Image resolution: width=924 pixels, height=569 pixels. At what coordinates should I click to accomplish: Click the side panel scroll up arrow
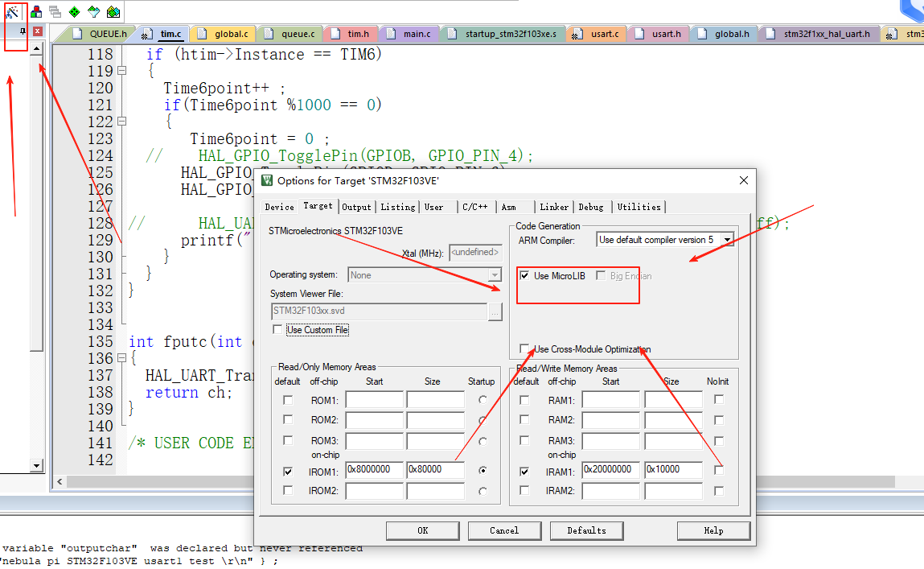pyautogui.click(x=36, y=49)
